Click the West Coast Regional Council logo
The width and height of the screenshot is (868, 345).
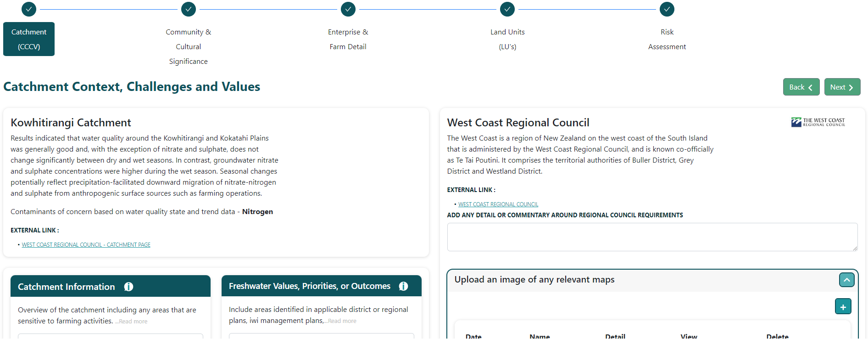point(818,122)
